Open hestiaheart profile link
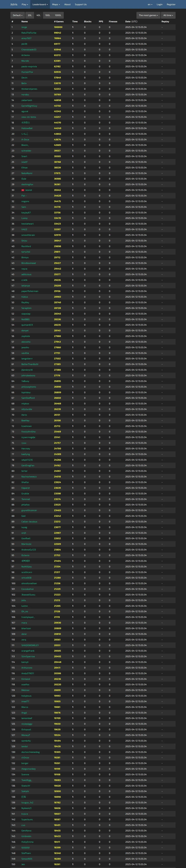The height and width of the screenshot is (868, 186). 27,224
